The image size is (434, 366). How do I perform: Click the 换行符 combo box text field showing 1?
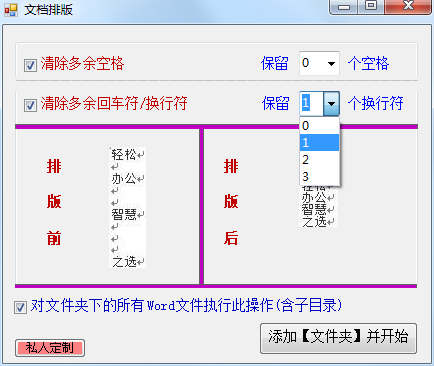click(x=312, y=103)
